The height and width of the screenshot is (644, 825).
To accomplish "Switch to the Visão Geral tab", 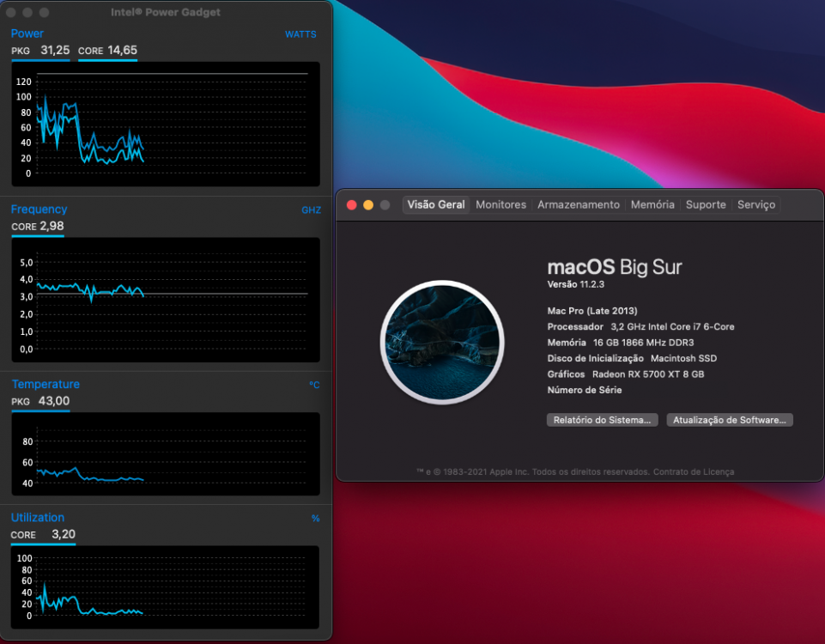I will 435,204.
